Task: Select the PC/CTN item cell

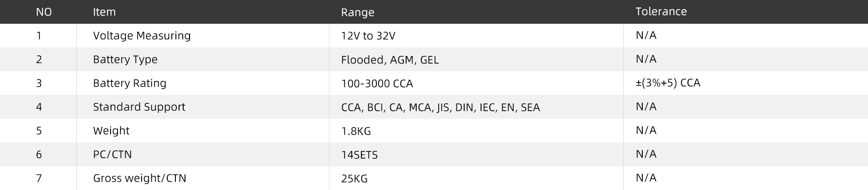Action: click(x=112, y=154)
